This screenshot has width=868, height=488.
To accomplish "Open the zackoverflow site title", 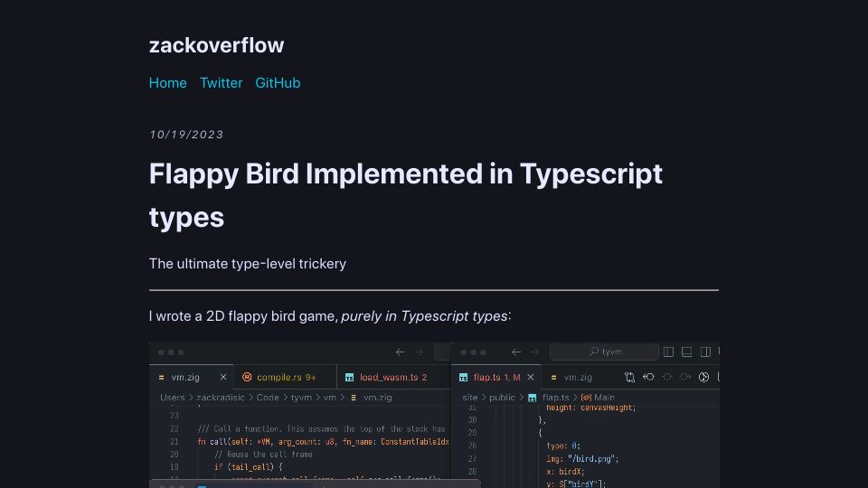I will [216, 45].
